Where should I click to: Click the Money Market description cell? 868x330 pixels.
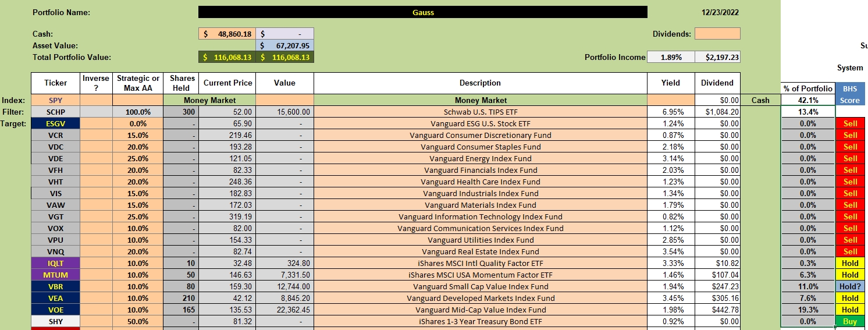[481, 100]
